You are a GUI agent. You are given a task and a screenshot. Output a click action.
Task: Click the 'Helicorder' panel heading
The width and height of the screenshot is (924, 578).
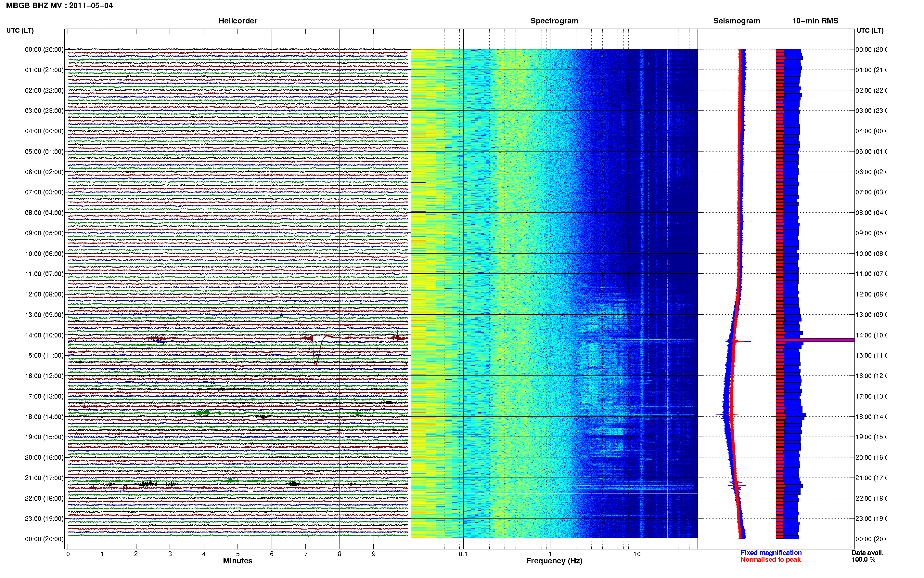237,21
